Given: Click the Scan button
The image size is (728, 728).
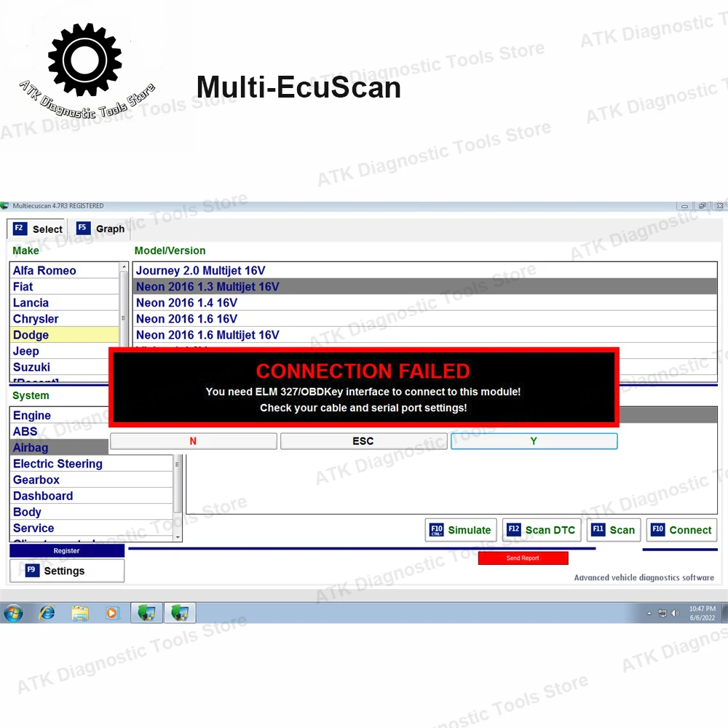Looking at the screenshot, I should [614, 530].
